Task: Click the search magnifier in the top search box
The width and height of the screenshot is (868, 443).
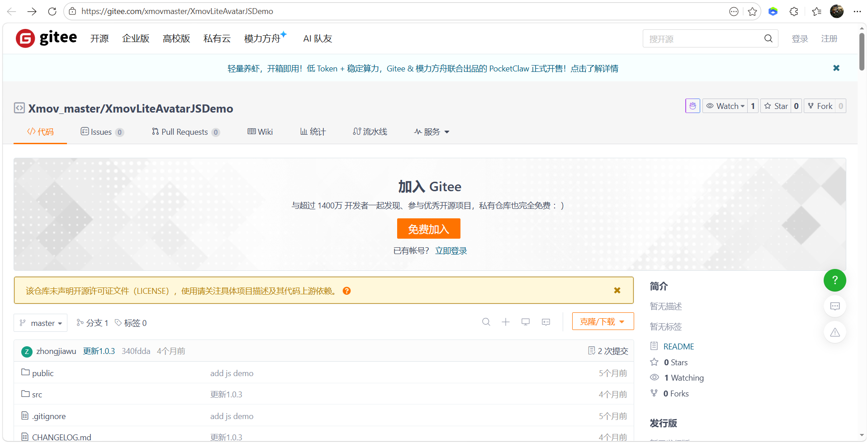Action: coord(768,38)
